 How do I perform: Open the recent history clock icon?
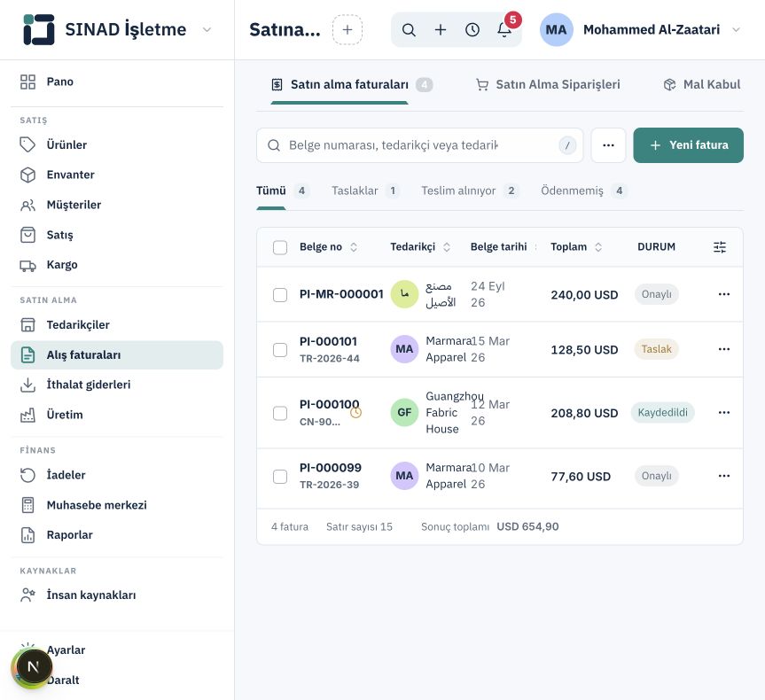[472, 30]
